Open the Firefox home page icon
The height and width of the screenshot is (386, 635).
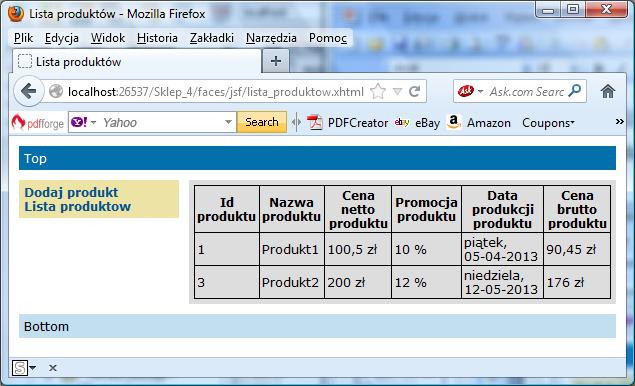(607, 92)
